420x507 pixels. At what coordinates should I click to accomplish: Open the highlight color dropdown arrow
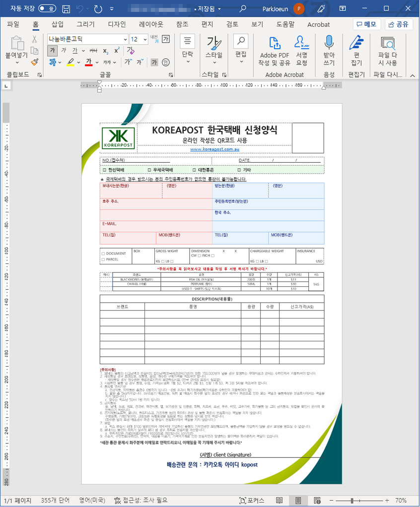(78, 63)
